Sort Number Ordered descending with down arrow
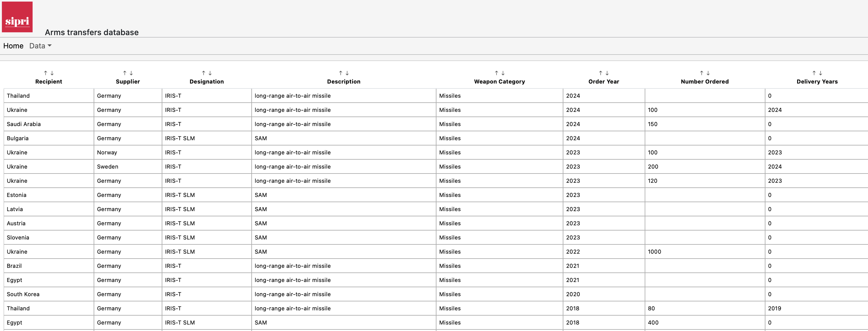Viewport: 868px width, 331px height. coord(708,73)
